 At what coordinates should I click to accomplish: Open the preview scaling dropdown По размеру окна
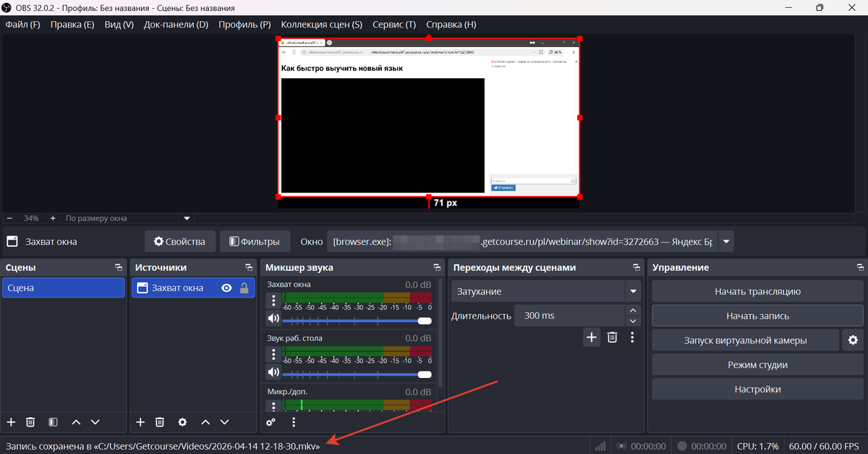[x=187, y=218]
